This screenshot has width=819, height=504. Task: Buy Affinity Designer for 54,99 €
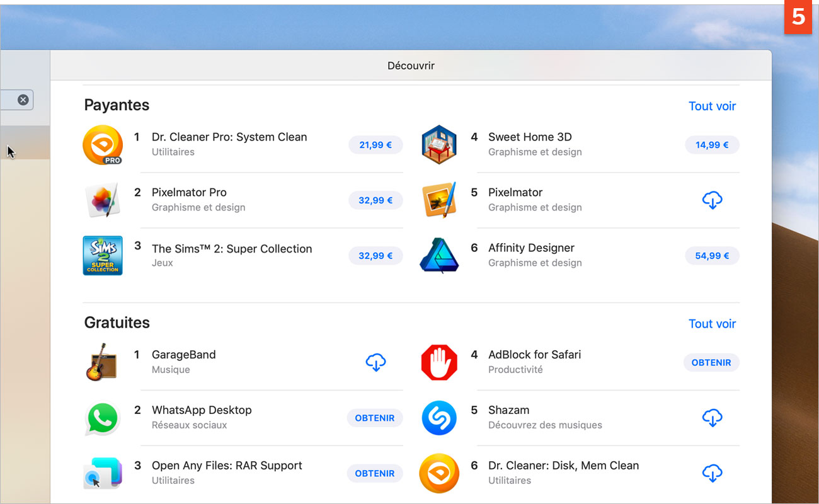coord(712,256)
